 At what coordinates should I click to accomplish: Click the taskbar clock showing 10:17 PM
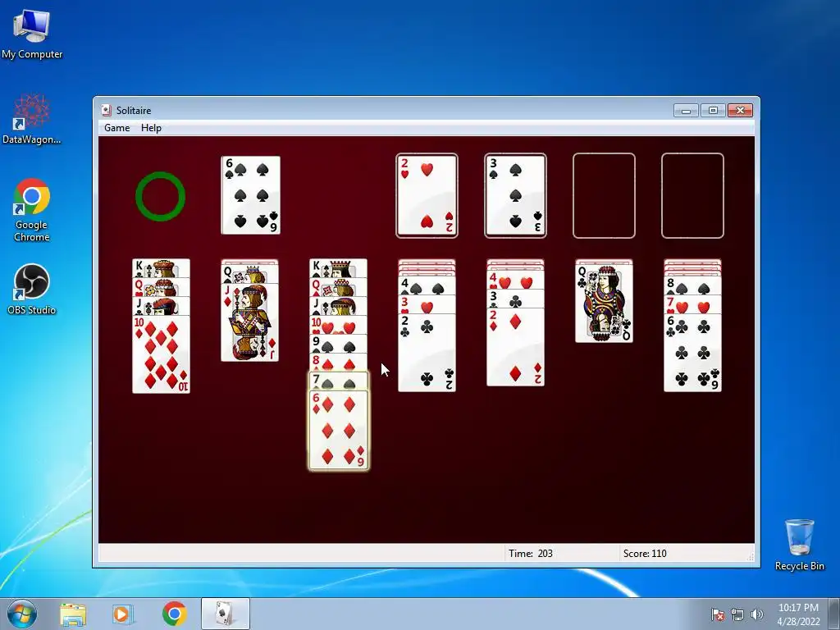[x=798, y=614]
